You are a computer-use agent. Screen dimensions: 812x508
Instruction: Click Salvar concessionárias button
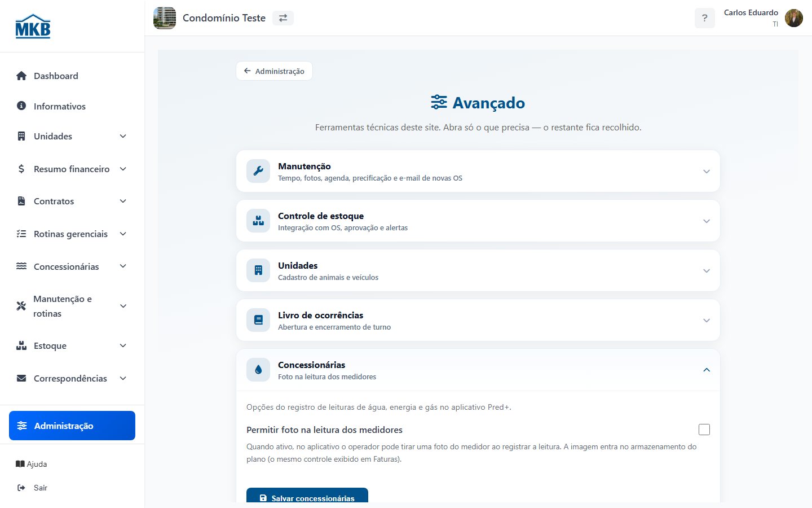pyautogui.click(x=307, y=495)
